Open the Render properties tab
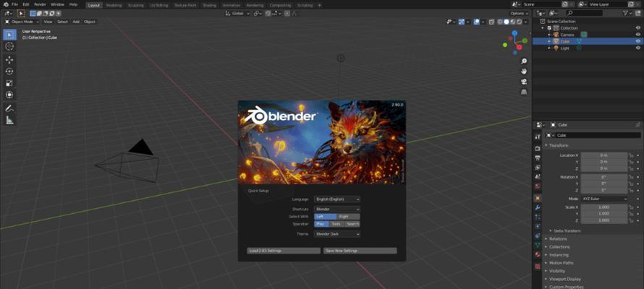 538,148
